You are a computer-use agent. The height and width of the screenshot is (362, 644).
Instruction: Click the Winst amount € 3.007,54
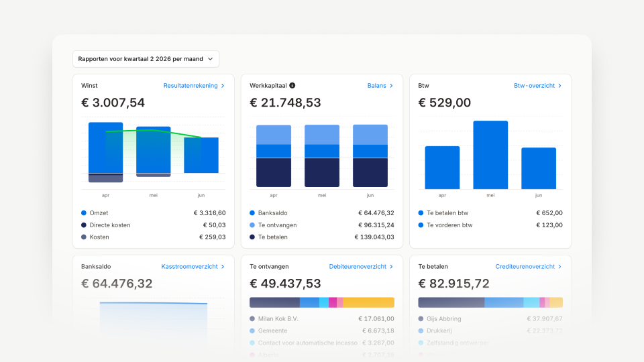click(x=113, y=103)
